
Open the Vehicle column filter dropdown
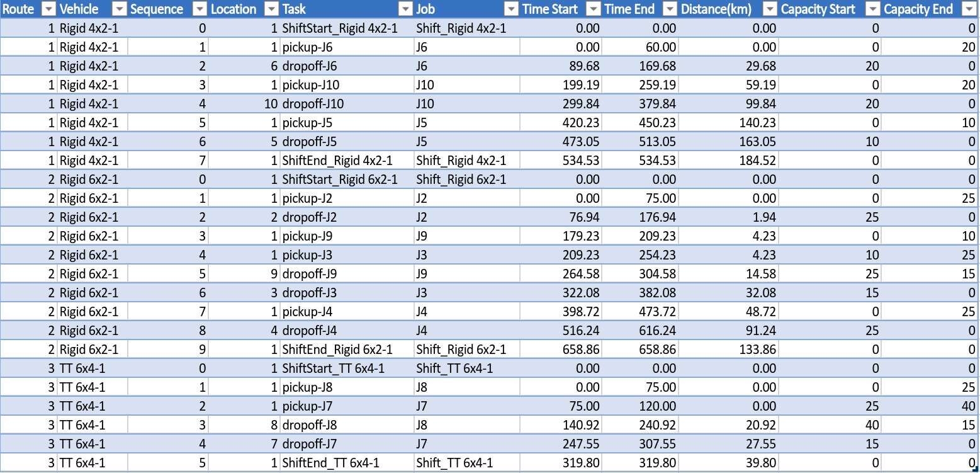(x=119, y=9)
